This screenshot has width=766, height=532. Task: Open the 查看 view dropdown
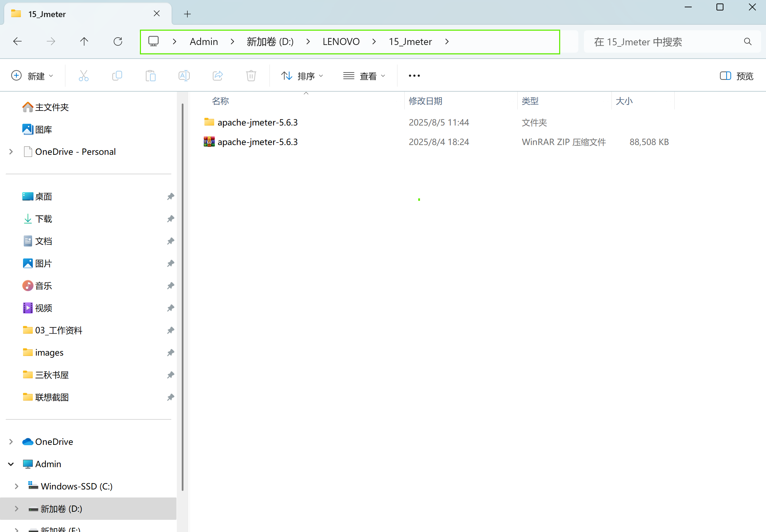pos(364,76)
